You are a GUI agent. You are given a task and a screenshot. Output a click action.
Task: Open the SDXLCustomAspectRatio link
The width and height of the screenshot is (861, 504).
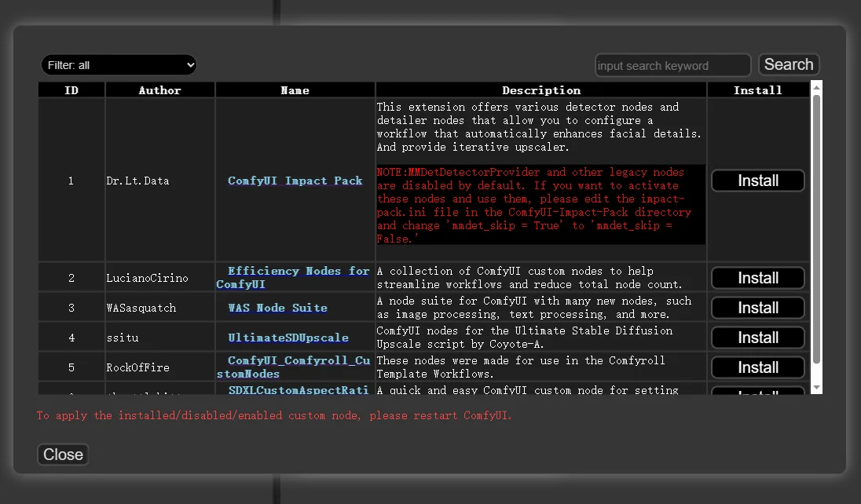pyautogui.click(x=299, y=390)
